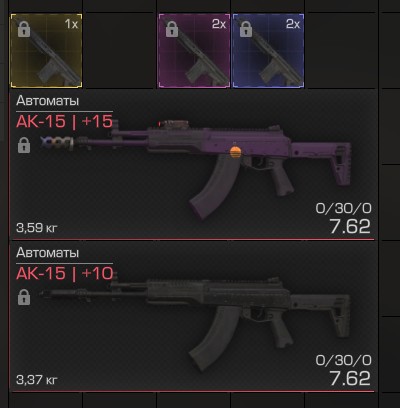Image resolution: width=400 pixels, height=408 pixels.
Task: Select the yellow-bordered 1x weapon tile
Action: 46,51
